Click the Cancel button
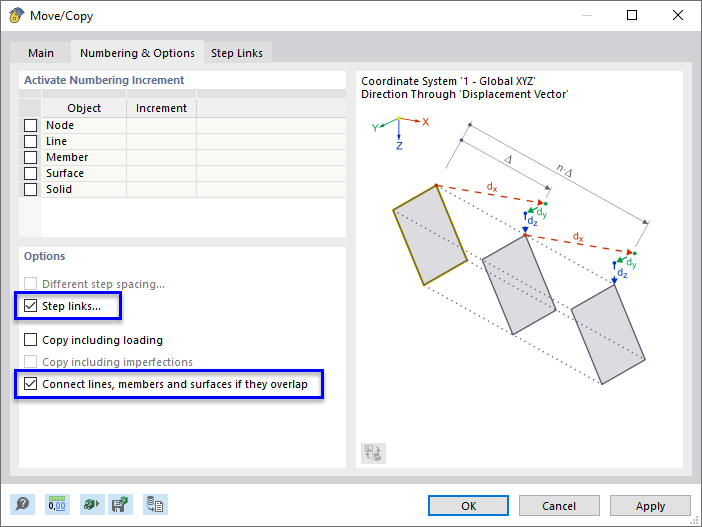Image resolution: width=702 pixels, height=527 pixels. pos(559,506)
